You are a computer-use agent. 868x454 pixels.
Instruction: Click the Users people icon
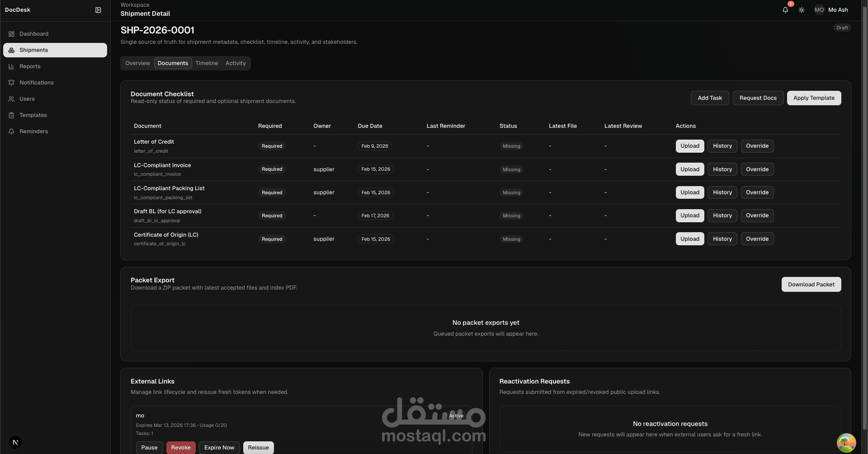point(11,99)
